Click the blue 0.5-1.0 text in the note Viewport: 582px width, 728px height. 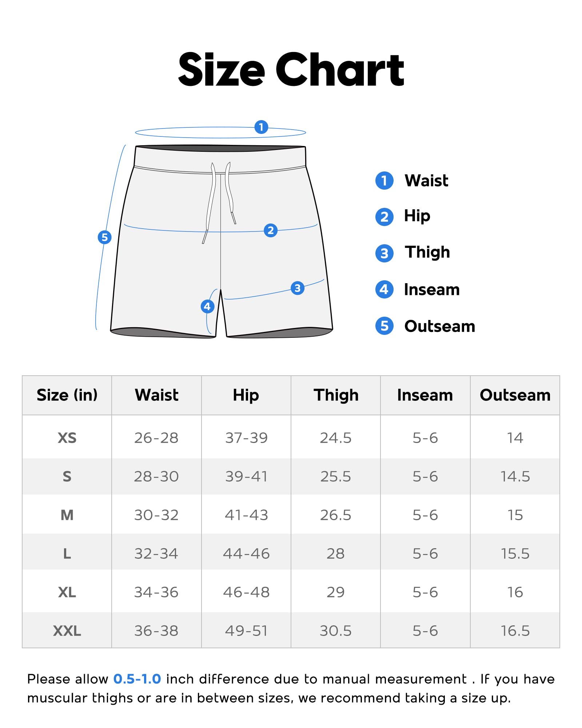point(137,679)
